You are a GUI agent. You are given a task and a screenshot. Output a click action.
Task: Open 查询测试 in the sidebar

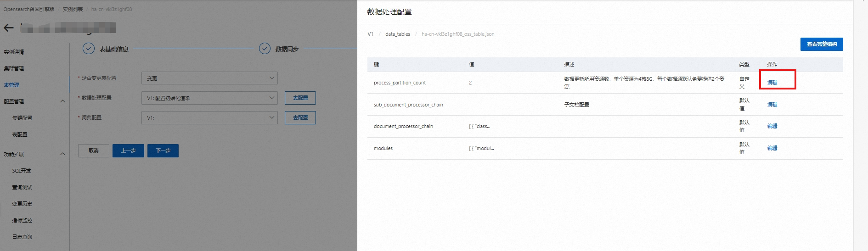click(23, 187)
